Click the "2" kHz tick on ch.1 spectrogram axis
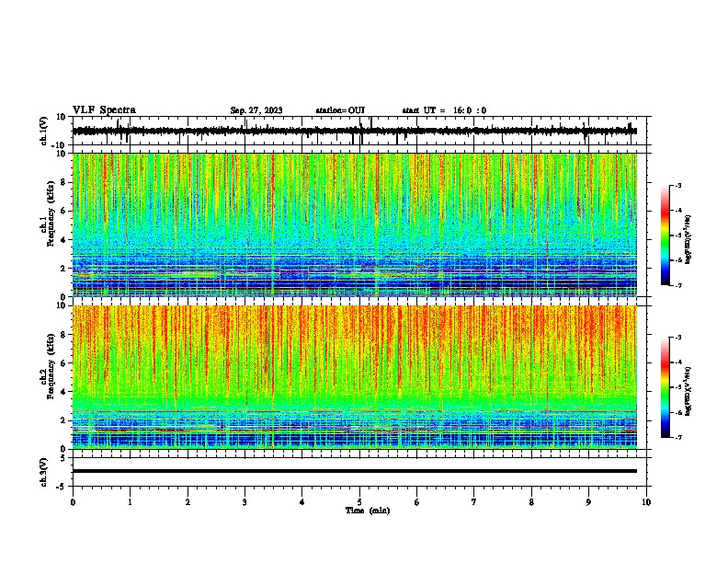This screenshot has height=563, width=728. tap(63, 268)
